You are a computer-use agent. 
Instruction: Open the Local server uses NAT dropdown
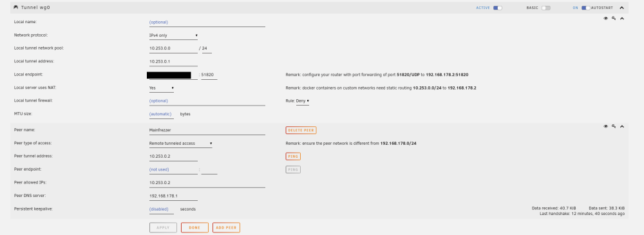[x=162, y=88]
